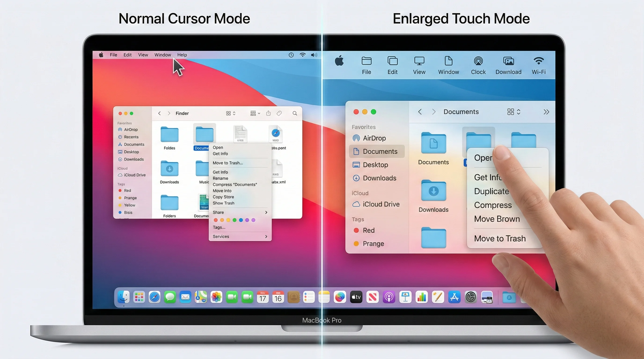Tap the enlarged Wi-Fi icon in touch mode
644x359 pixels.
(x=538, y=66)
